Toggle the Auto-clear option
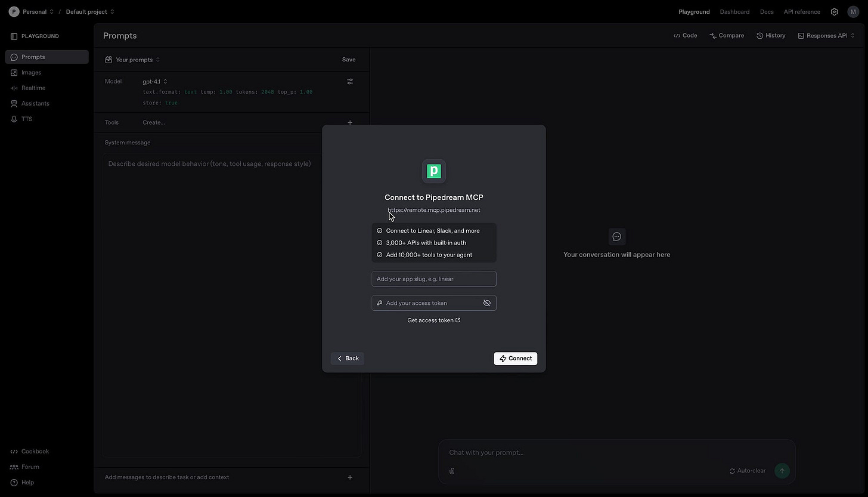 tap(748, 471)
